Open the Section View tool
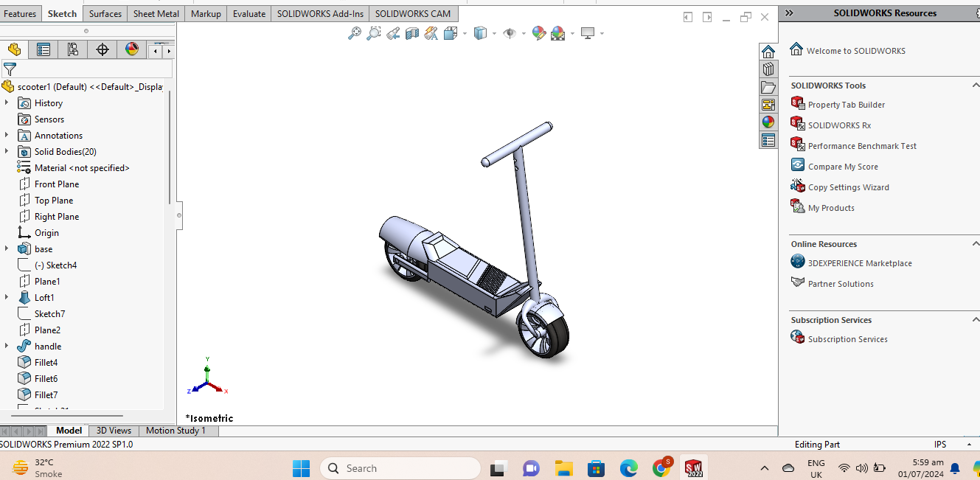The height and width of the screenshot is (480, 980). pos(412,33)
